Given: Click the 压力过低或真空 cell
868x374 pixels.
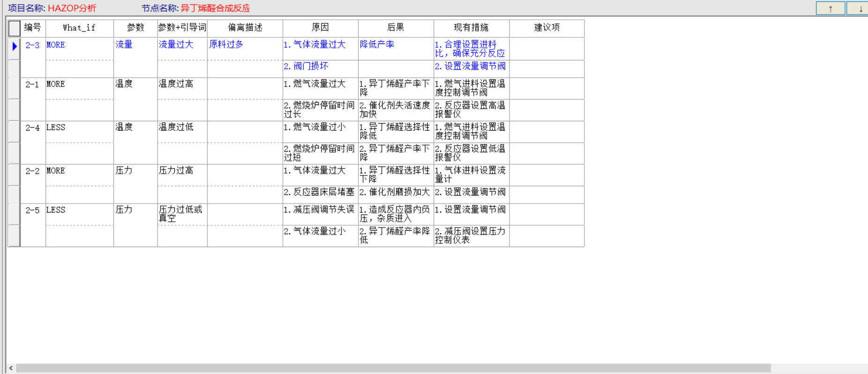Looking at the screenshot, I should [x=182, y=214].
